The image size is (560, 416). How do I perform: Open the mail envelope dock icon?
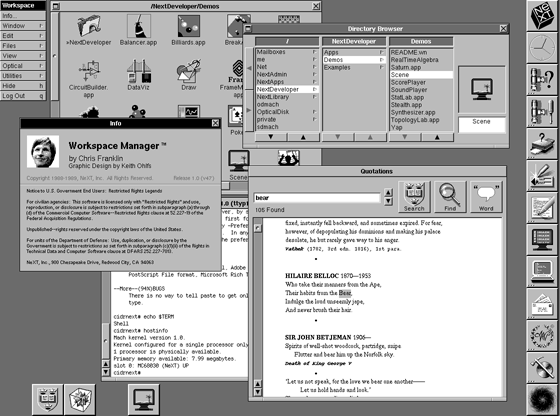tap(542, 304)
